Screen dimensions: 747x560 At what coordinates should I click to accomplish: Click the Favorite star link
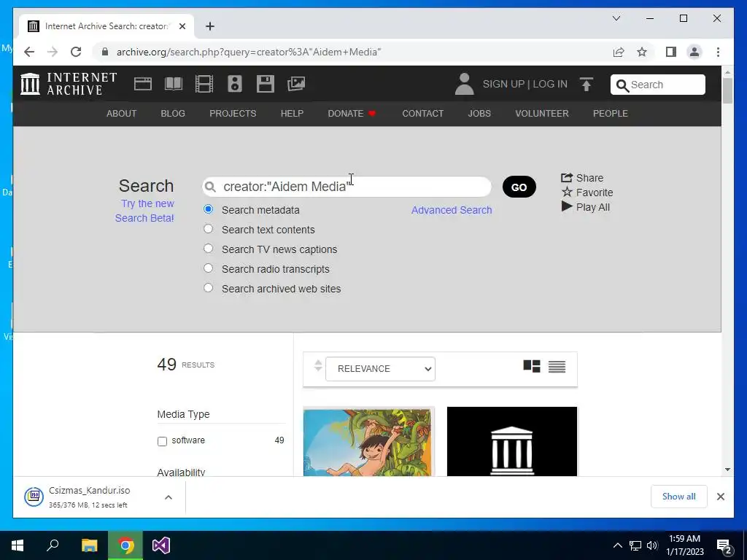pyautogui.click(x=587, y=192)
